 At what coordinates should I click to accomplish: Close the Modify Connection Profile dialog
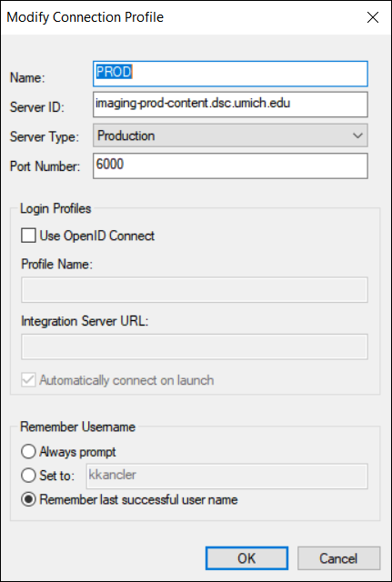[373, 17]
